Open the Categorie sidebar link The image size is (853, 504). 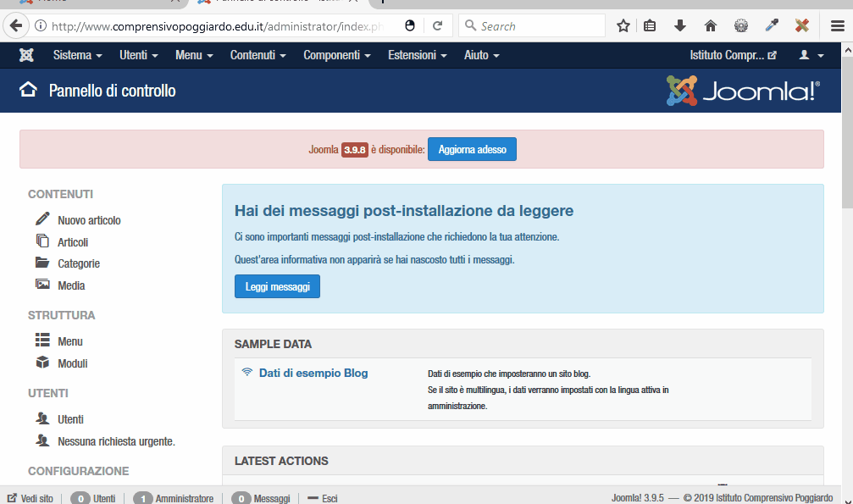click(x=79, y=263)
